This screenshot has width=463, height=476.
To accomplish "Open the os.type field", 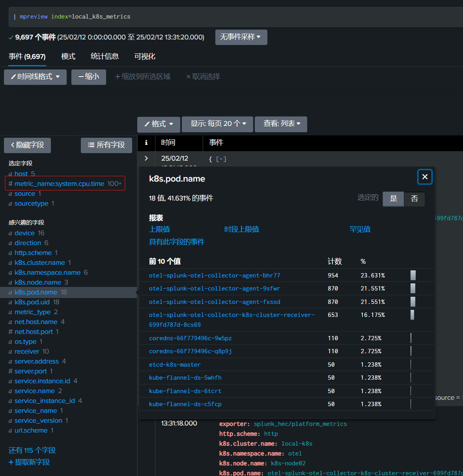I will click(26, 341).
